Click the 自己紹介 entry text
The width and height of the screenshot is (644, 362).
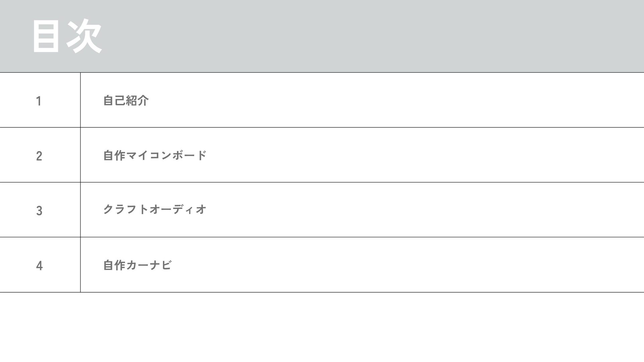126,100
